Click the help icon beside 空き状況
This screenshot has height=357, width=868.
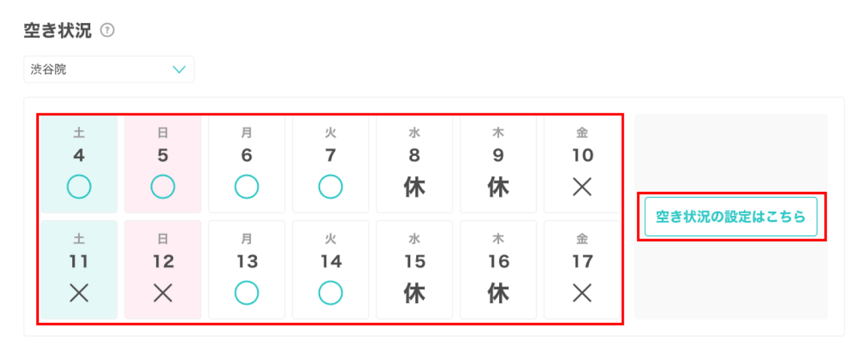tap(107, 30)
